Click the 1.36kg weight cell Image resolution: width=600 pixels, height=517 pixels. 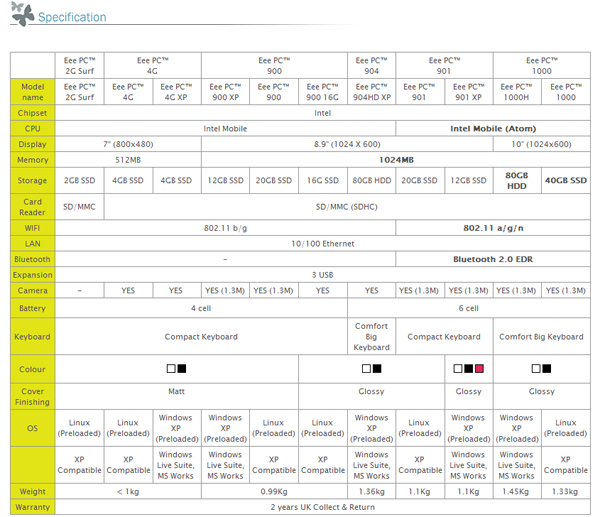pos(372,491)
